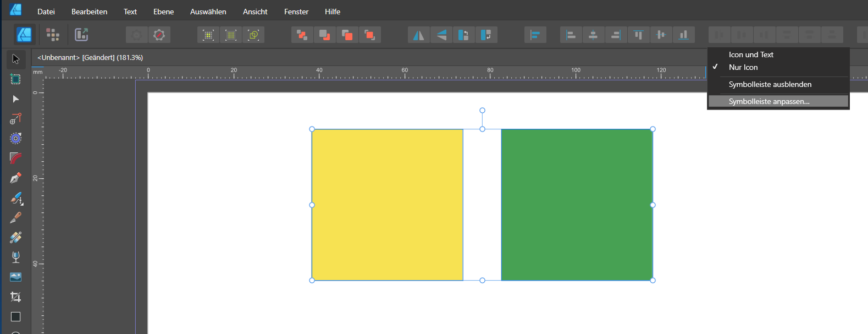Select the <Unbenannt> document tab
The image size is (868, 334).
click(90, 57)
